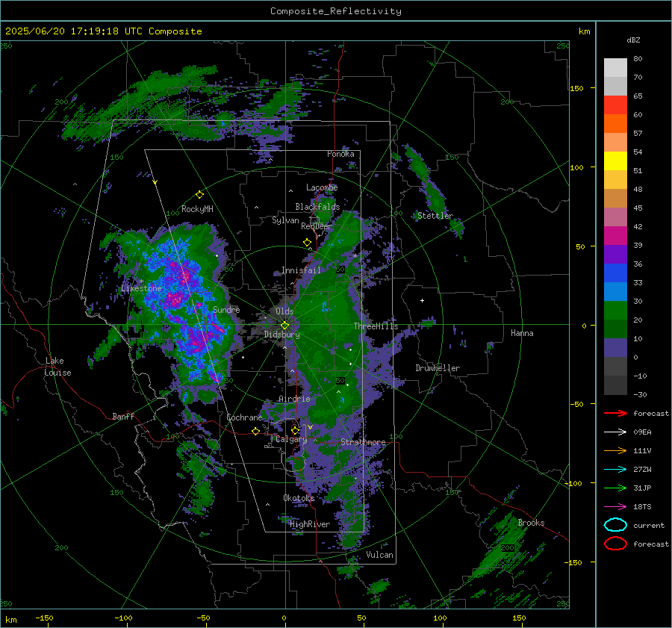This screenshot has width=672, height=628.
Task: Click the Hanna city label
Action: tap(522, 333)
